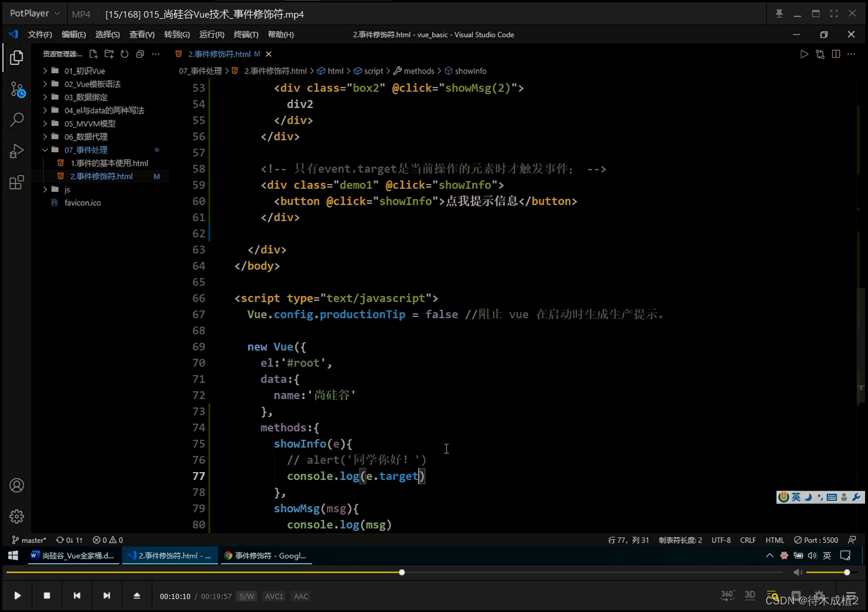Screen dimensions: 868x612
Task: Click the methods breadcrumb segment
Action: tap(414, 71)
